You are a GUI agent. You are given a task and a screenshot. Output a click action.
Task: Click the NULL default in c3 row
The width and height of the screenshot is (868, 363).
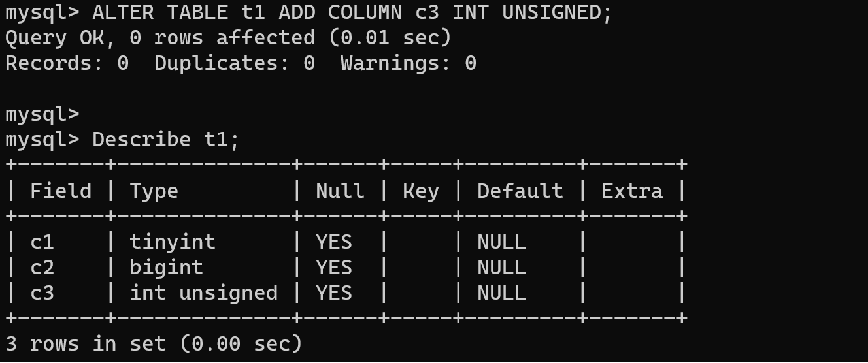tap(501, 293)
